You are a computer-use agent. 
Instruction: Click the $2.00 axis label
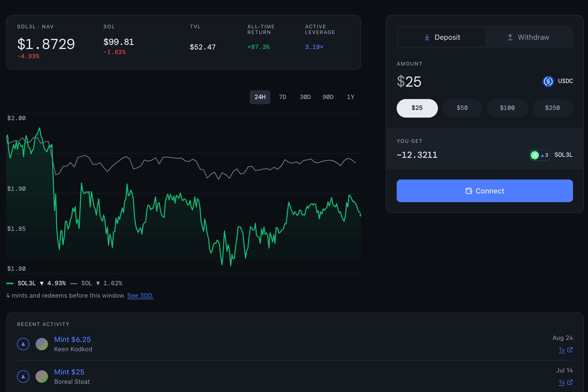17,118
